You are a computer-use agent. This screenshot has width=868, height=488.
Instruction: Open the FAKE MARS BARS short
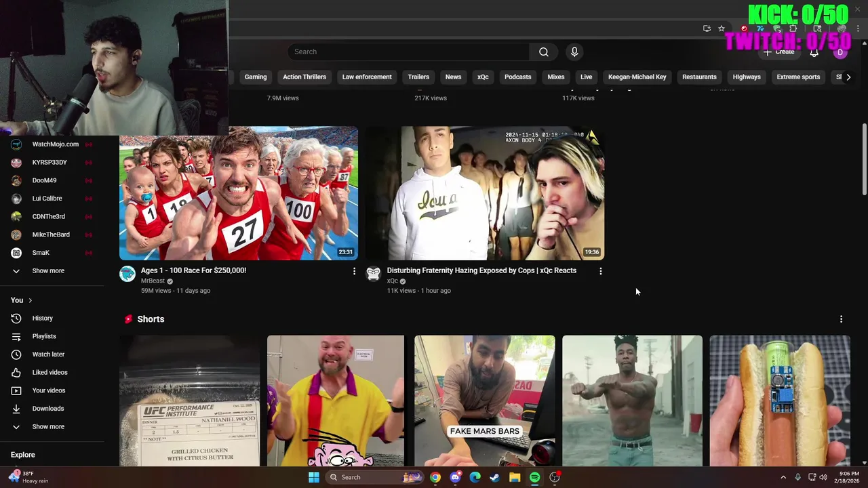point(485,401)
